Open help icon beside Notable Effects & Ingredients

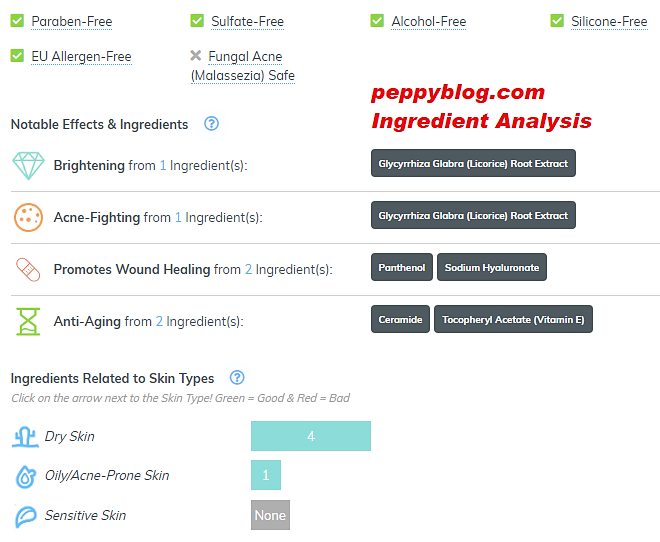211,124
